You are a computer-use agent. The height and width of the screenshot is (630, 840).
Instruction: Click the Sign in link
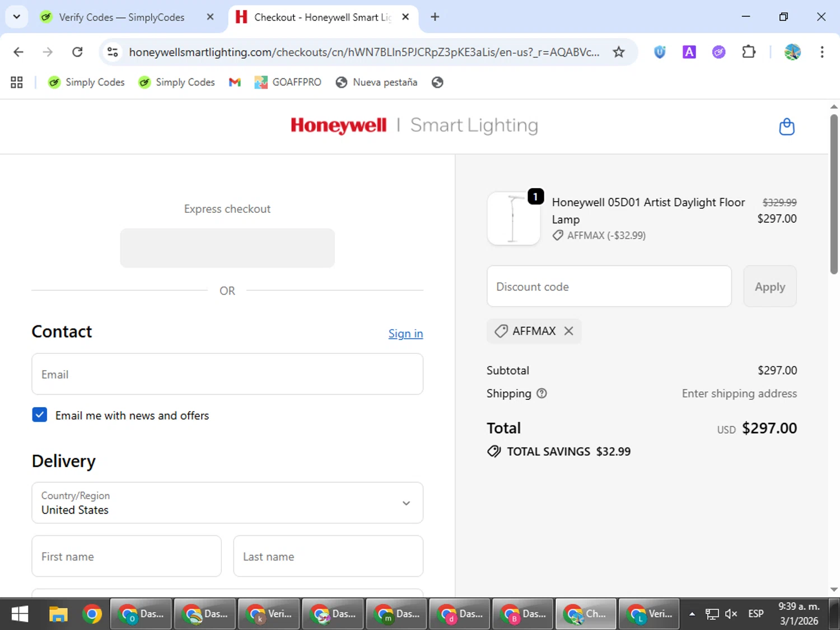405,334
